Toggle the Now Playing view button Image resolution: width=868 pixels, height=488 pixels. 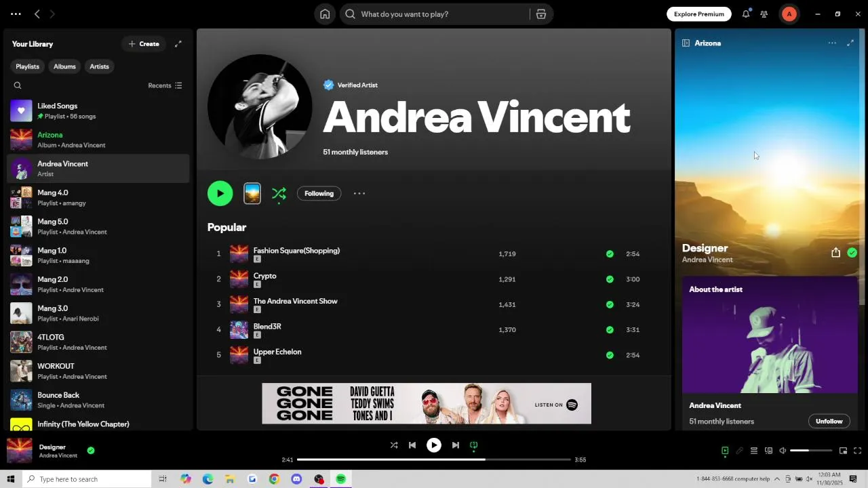725,451
